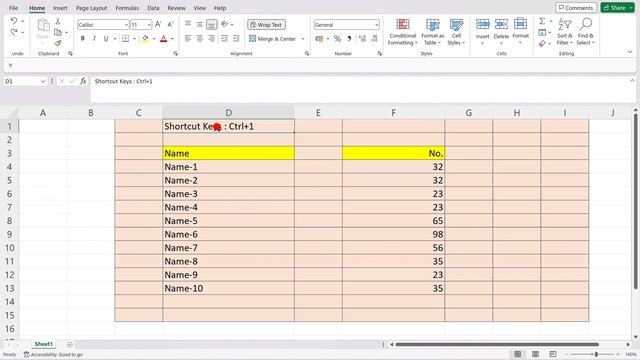This screenshot has width=640, height=360.
Task: Click the Format cells button
Action: coord(520,31)
